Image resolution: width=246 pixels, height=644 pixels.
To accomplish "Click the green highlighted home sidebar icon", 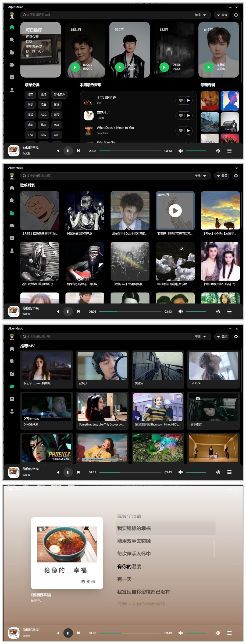I will click(x=12, y=27).
